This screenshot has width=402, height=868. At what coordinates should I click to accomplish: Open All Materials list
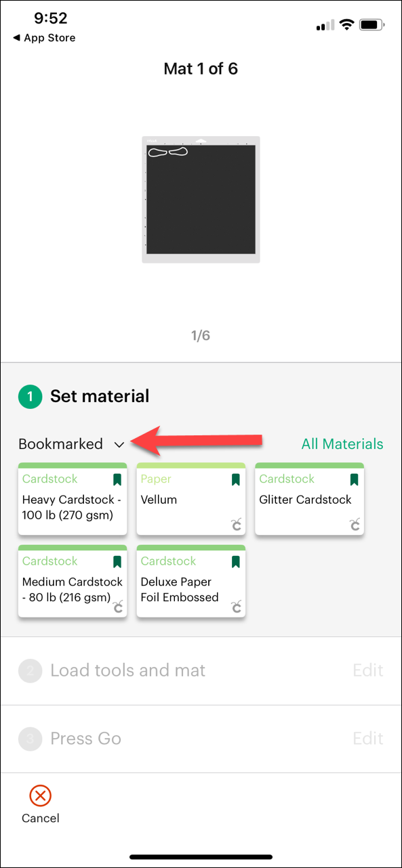click(342, 444)
